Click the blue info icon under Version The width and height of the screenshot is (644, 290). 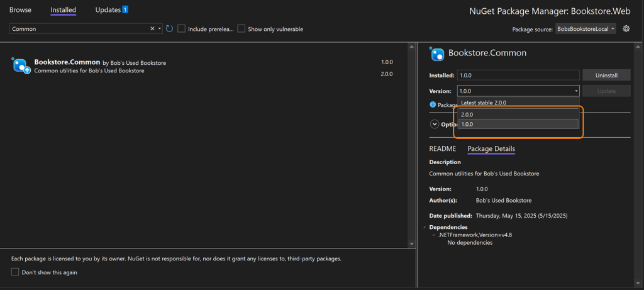point(433,104)
